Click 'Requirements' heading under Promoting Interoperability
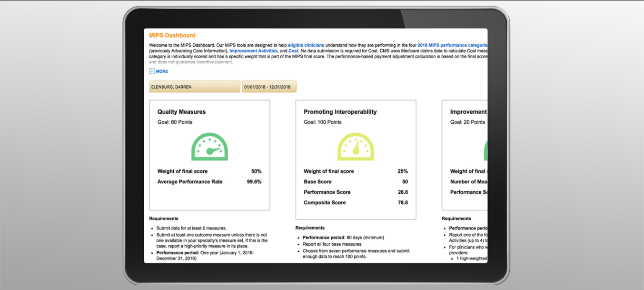Image resolution: width=644 pixels, height=290 pixels. (x=310, y=228)
